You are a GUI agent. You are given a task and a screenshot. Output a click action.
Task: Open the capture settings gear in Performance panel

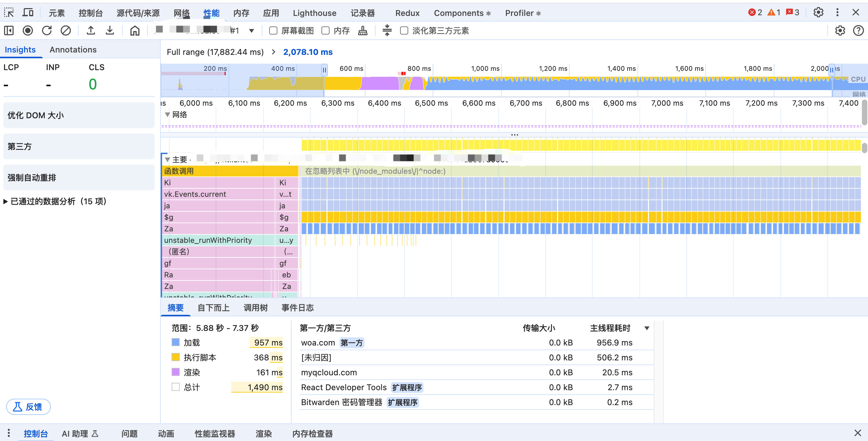840,30
